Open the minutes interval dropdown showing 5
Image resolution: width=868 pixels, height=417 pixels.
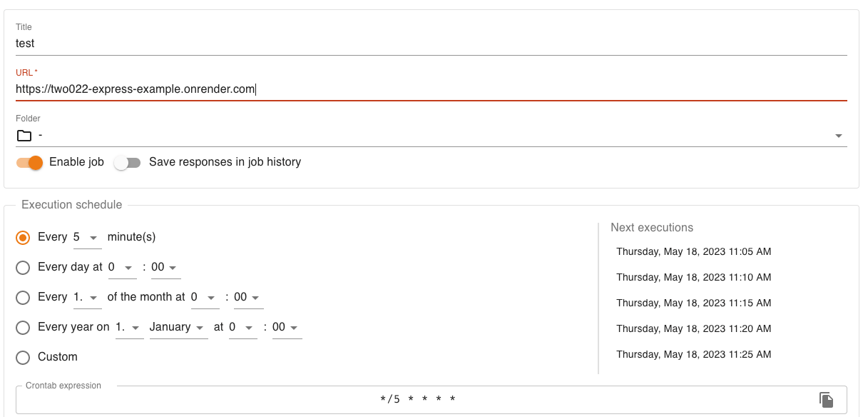(x=87, y=238)
